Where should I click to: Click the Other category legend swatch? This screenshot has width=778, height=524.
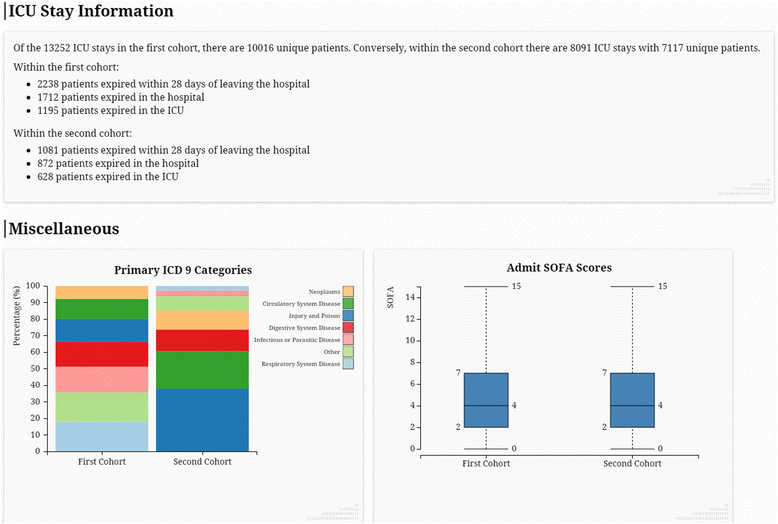point(348,351)
